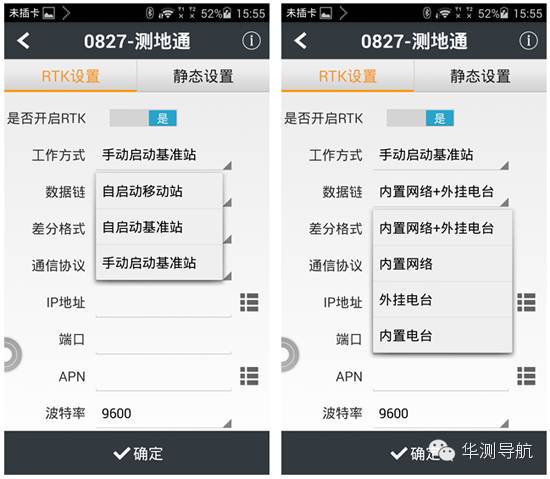550x479 pixels.
Task: Choose 内置电台 data link option
Action: [x=443, y=336]
